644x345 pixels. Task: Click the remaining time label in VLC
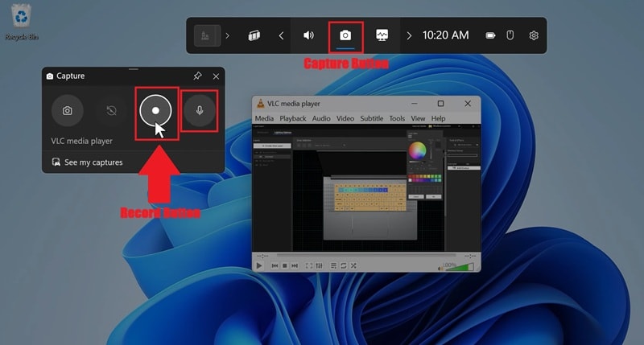[x=470, y=256]
